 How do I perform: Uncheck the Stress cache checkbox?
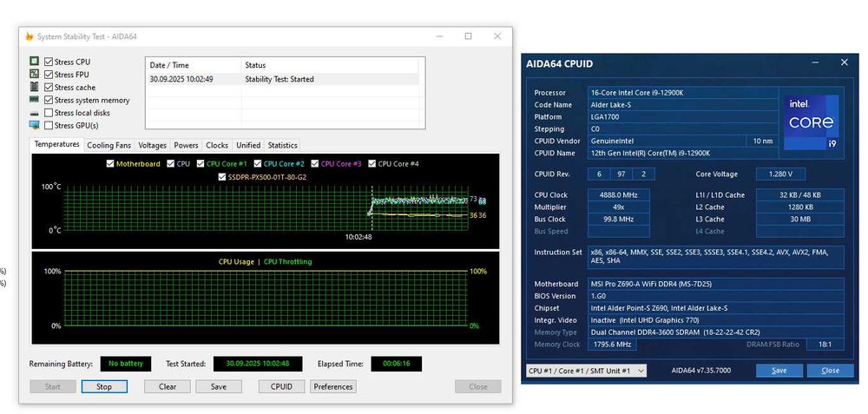(49, 87)
